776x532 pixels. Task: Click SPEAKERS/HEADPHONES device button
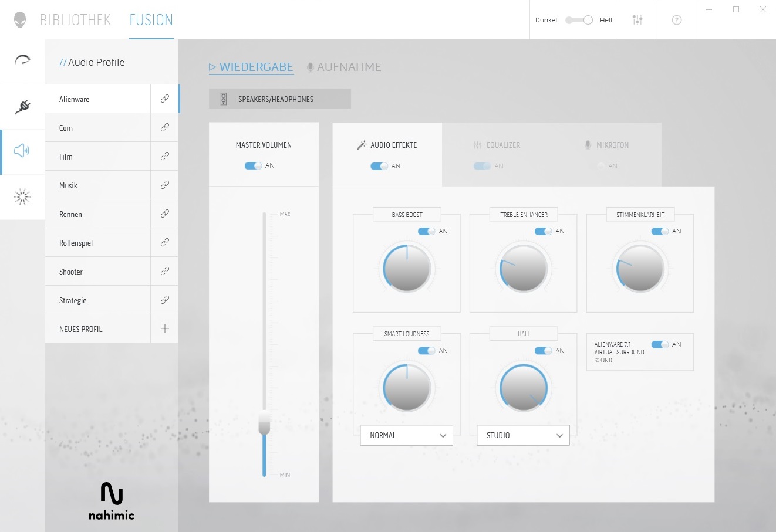280,99
